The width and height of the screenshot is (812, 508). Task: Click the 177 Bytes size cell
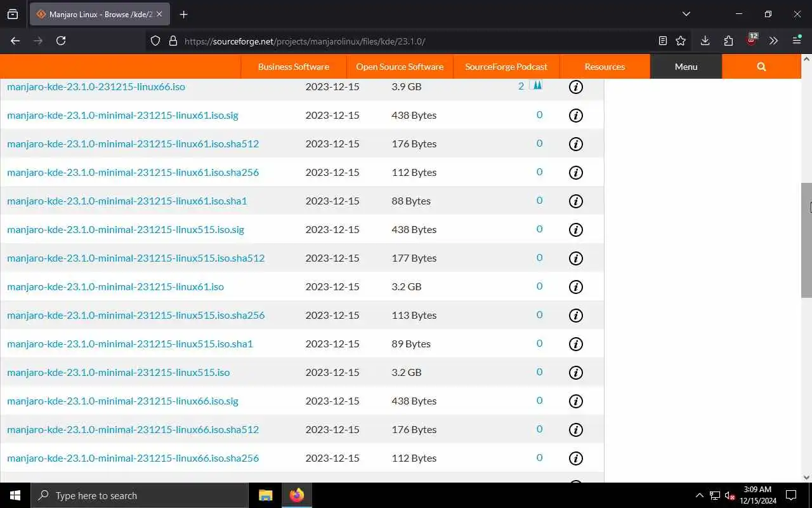tap(414, 258)
